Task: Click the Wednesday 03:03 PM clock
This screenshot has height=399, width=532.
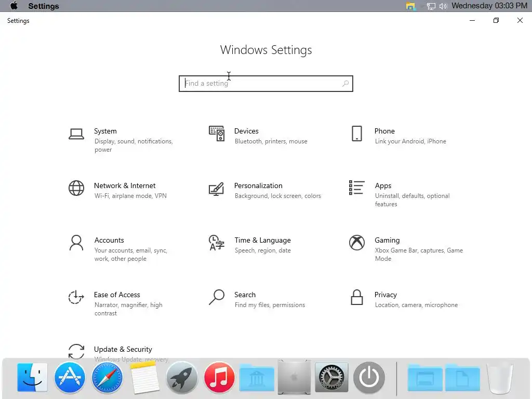Action: pos(489,6)
